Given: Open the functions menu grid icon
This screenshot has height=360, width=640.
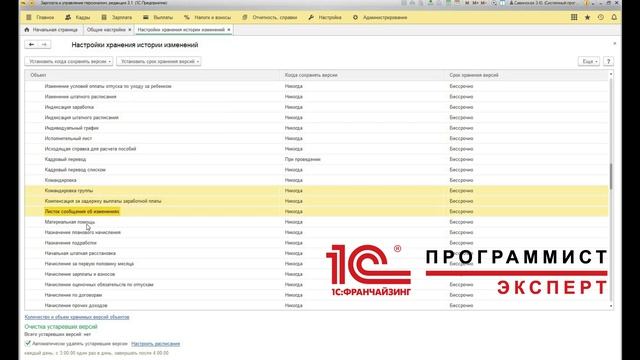Looking at the screenshot, I should point(574,17).
